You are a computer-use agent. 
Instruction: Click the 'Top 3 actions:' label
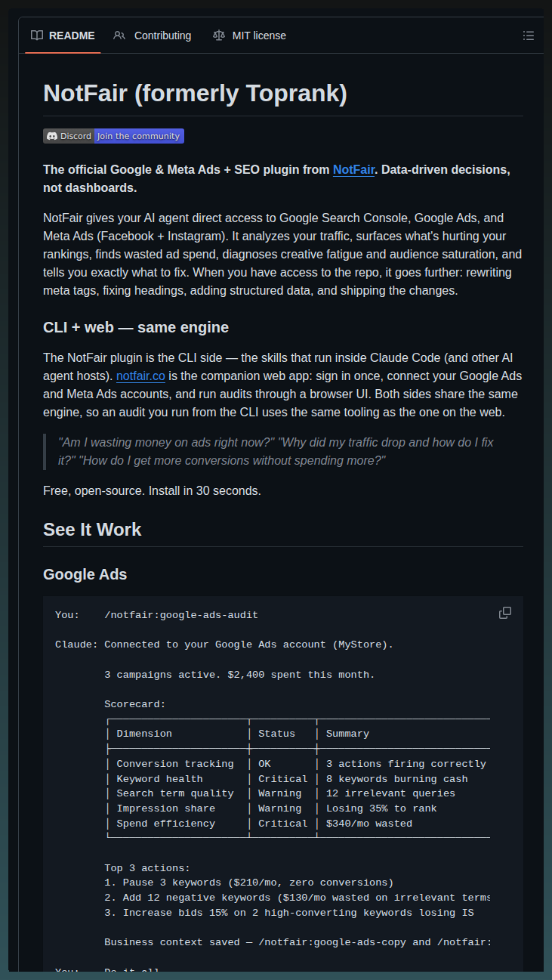[147, 868]
